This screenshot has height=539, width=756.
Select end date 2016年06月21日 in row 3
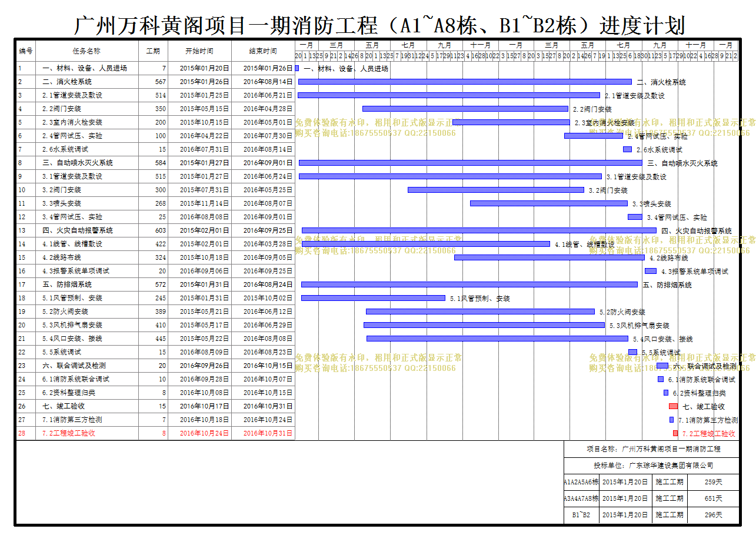(x=268, y=95)
